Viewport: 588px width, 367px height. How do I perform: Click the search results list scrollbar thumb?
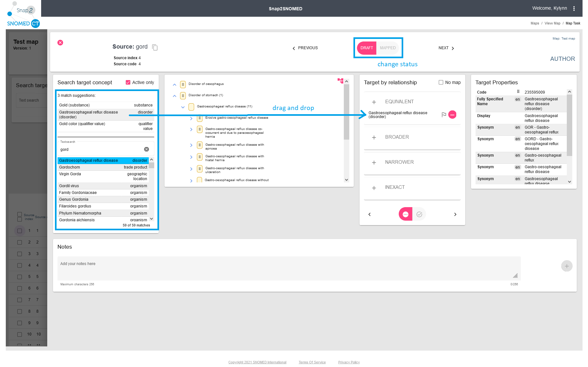pos(151,165)
